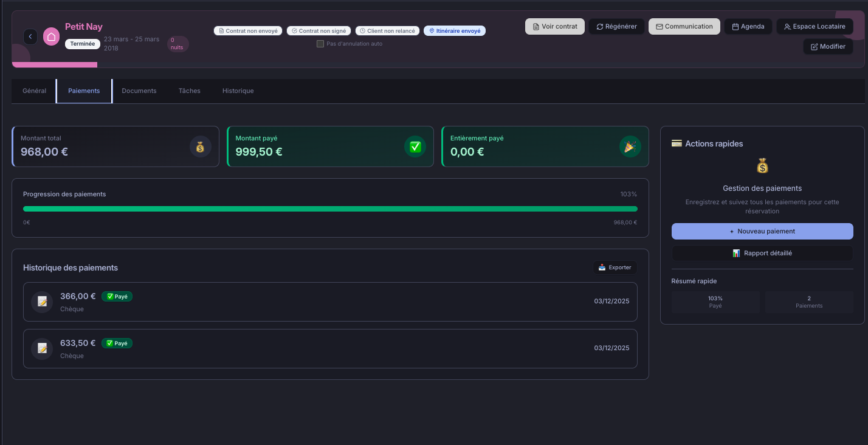Click Modifier to edit the reservation
This screenshot has height=445, width=868.
828,47
